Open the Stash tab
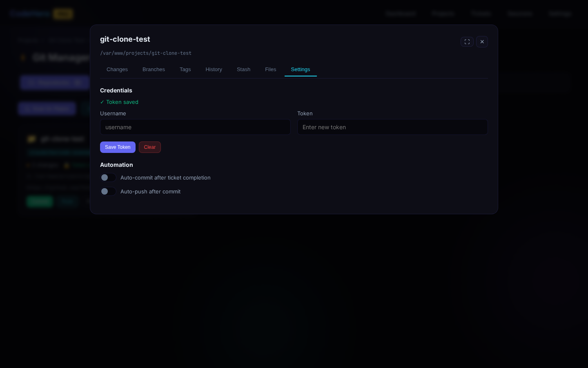Image resolution: width=588 pixels, height=368 pixels. pyautogui.click(x=243, y=70)
